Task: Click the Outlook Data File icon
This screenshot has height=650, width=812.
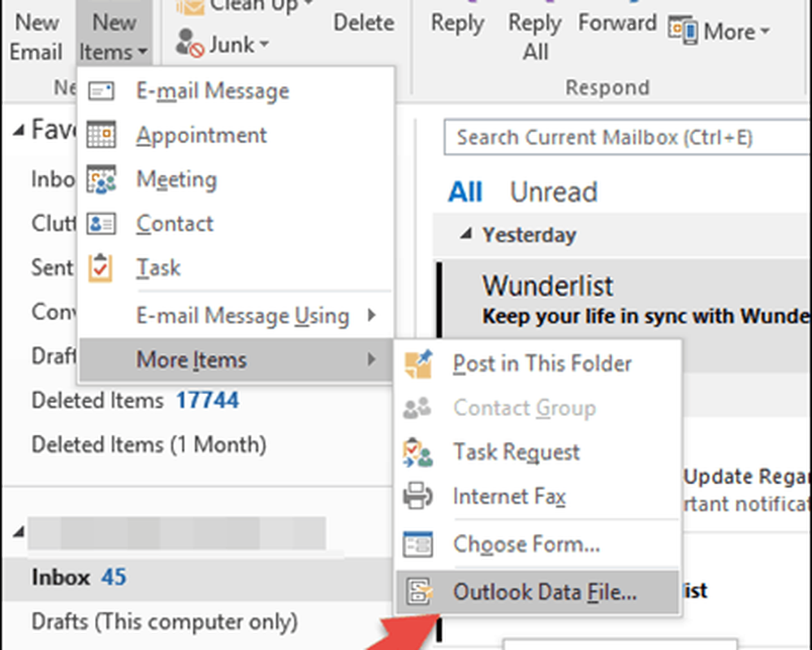Action: tap(418, 592)
